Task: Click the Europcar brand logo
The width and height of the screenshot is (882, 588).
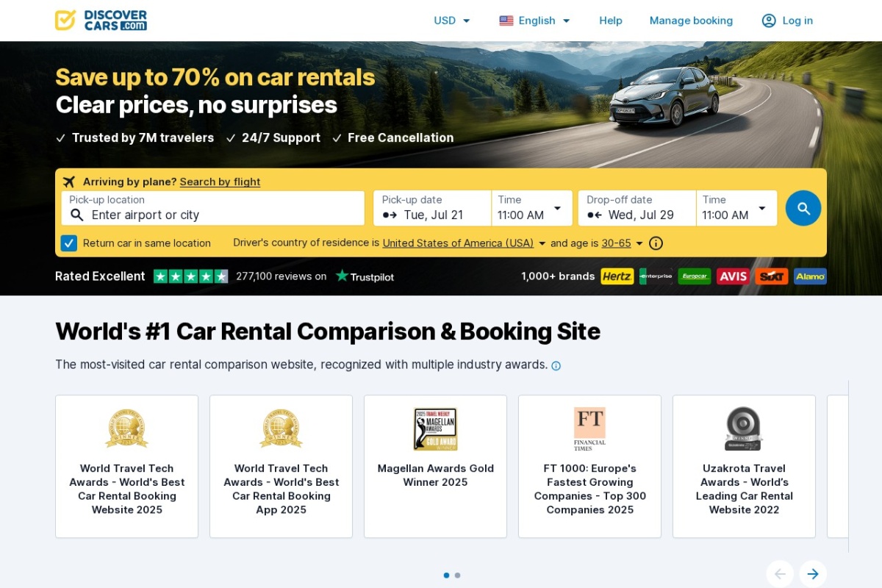Action: click(x=695, y=276)
